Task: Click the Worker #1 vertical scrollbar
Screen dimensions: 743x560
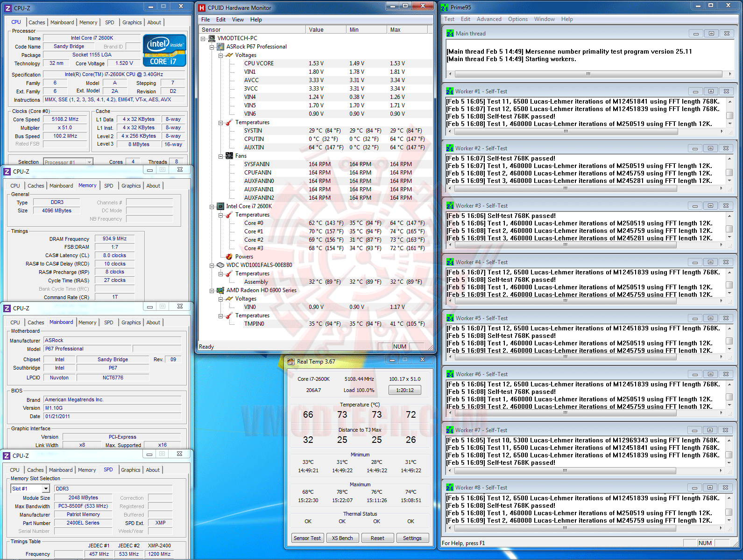Action: (x=729, y=112)
